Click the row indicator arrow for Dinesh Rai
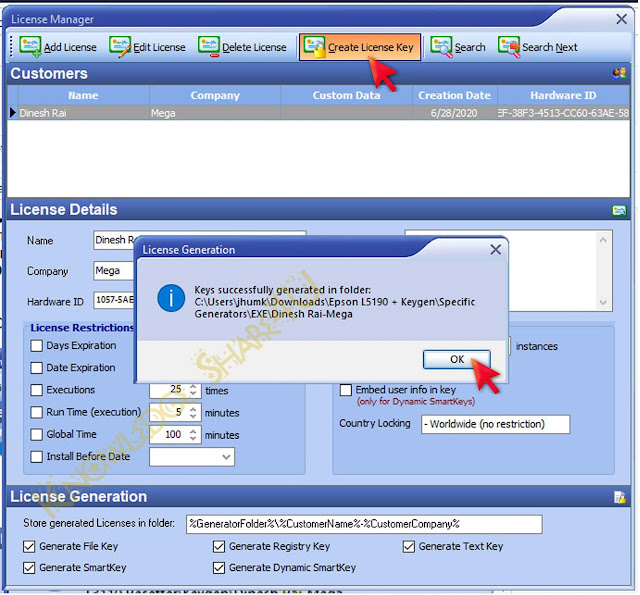This screenshot has width=640, height=595. (x=13, y=113)
